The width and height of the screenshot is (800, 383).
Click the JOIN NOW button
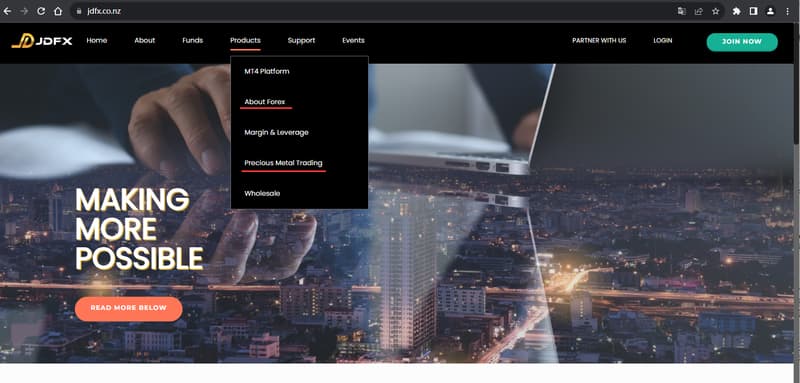[x=742, y=42]
